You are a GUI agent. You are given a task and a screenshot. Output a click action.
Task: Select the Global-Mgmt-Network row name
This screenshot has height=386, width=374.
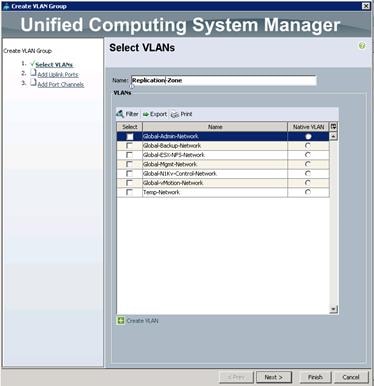170,164
